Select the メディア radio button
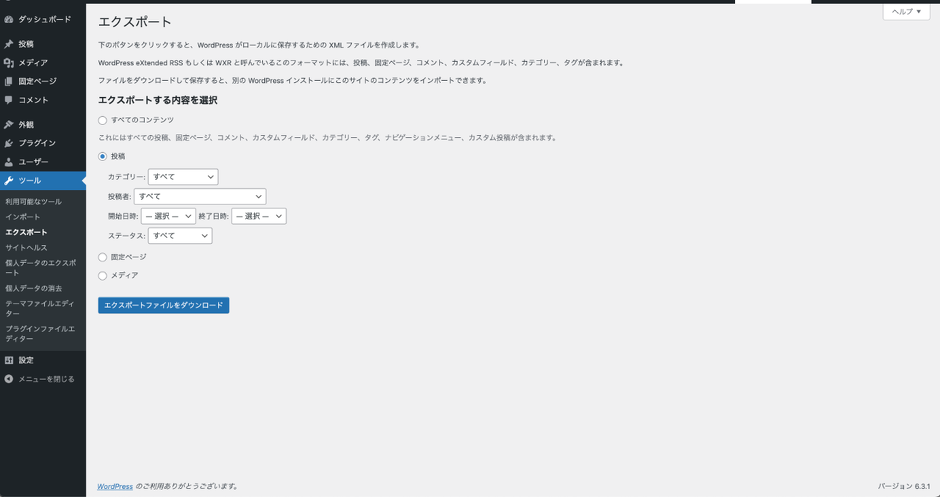This screenshot has width=940, height=497. click(x=103, y=276)
